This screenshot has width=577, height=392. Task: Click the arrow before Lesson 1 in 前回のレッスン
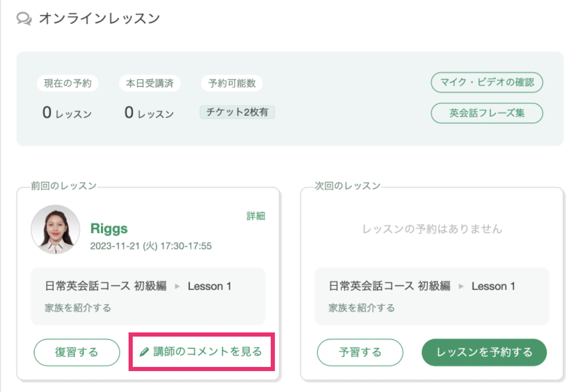pos(177,286)
